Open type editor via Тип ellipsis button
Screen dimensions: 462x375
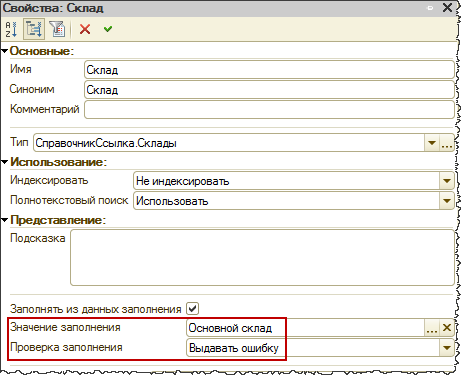(x=447, y=143)
